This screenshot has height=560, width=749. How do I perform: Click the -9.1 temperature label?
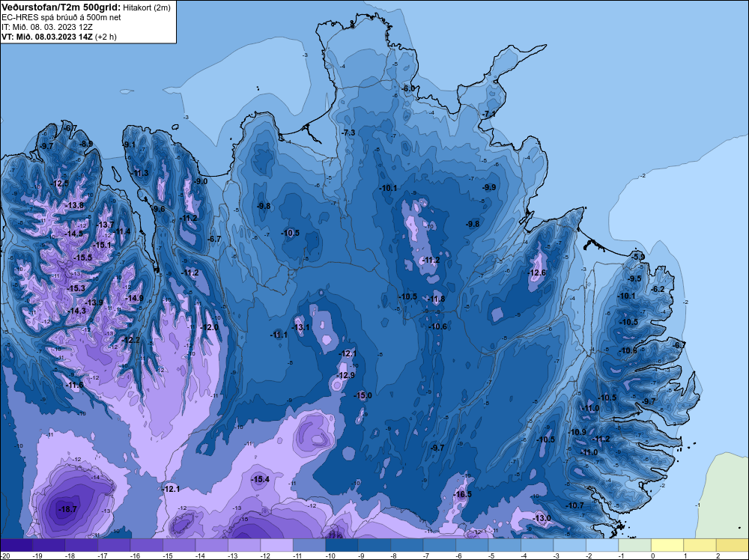[129, 144]
